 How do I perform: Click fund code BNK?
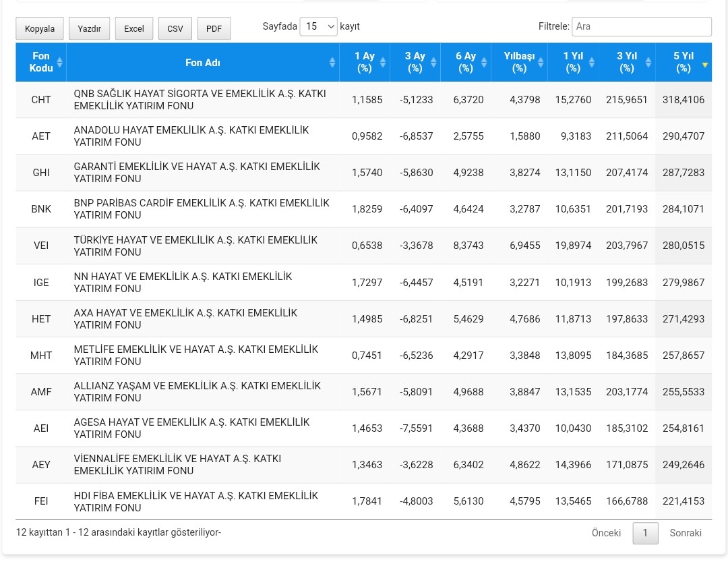coord(41,209)
